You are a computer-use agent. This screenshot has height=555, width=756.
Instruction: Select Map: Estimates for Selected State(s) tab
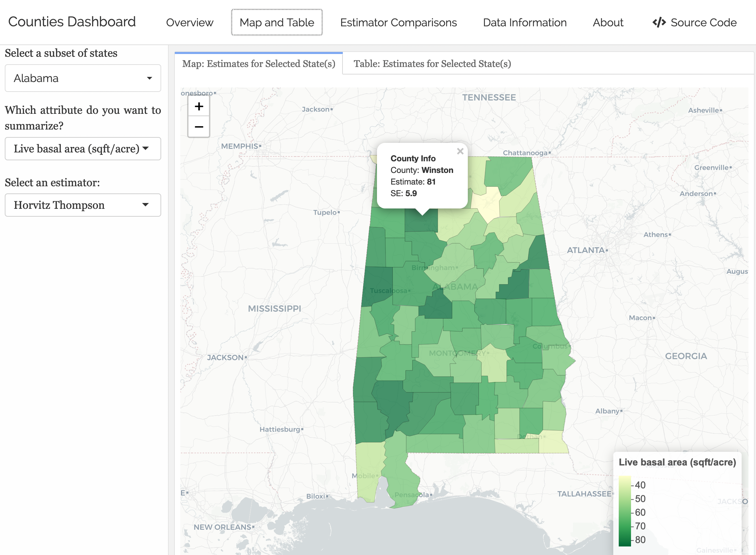pyautogui.click(x=258, y=64)
